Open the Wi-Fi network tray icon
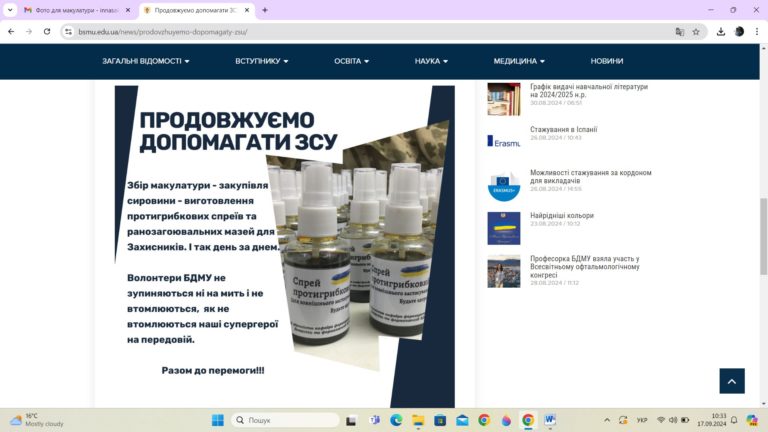The width and height of the screenshot is (768, 432). pyautogui.click(x=661, y=420)
